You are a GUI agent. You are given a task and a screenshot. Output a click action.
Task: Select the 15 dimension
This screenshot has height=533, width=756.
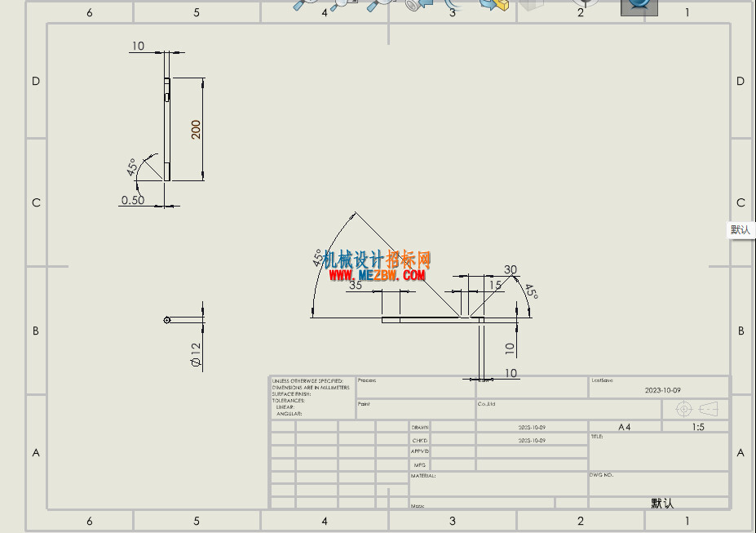pyautogui.click(x=495, y=285)
